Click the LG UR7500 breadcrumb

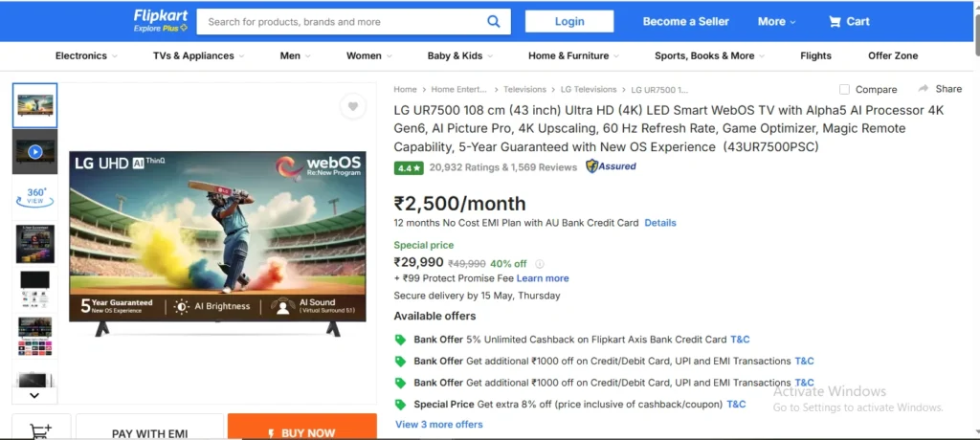pyautogui.click(x=659, y=89)
